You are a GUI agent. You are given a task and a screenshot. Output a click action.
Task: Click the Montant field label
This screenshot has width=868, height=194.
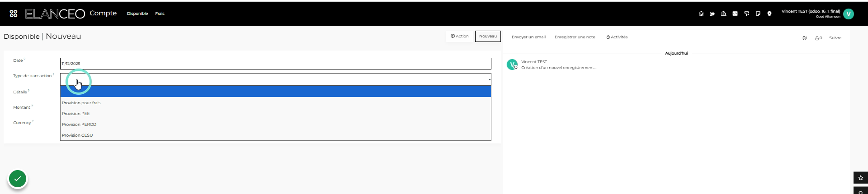(x=22, y=107)
